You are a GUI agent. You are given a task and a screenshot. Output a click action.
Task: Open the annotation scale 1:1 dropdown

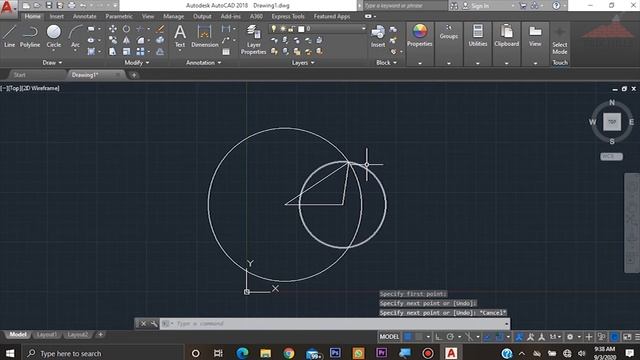coord(555,337)
